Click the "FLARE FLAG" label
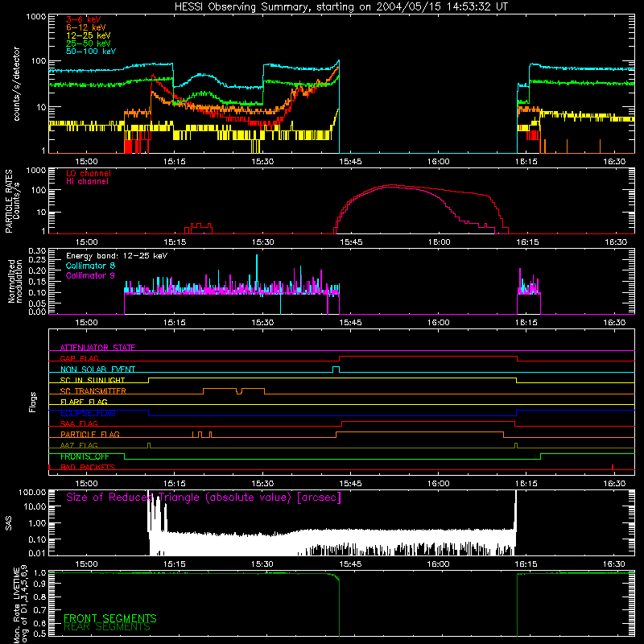 (84, 402)
